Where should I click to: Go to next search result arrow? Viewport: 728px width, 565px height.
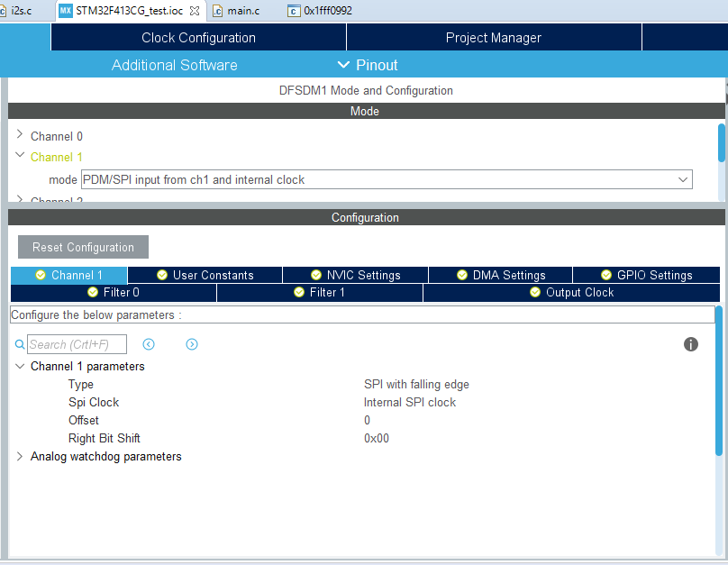click(192, 344)
